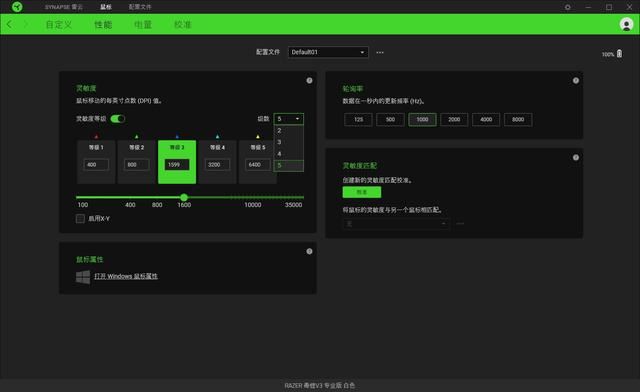Viewport: 640px width, 392px height.
Task: Select the 等级 2 stage card
Action: point(137,162)
